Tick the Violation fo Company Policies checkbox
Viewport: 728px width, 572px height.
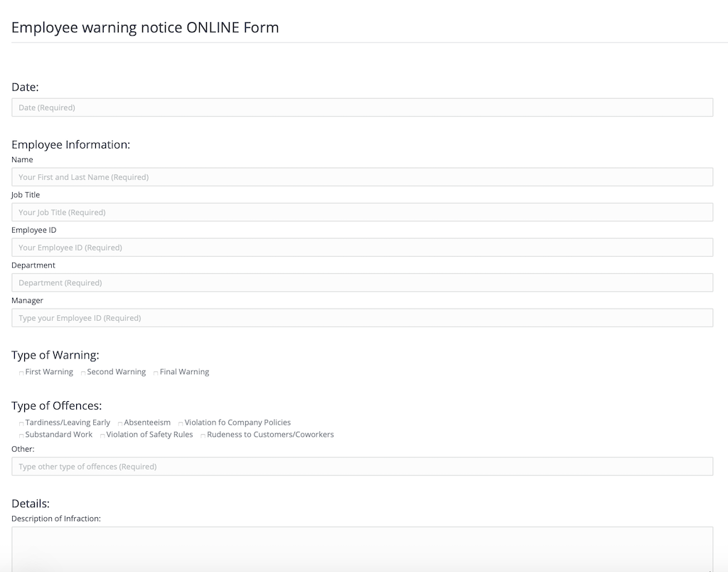[181, 423]
